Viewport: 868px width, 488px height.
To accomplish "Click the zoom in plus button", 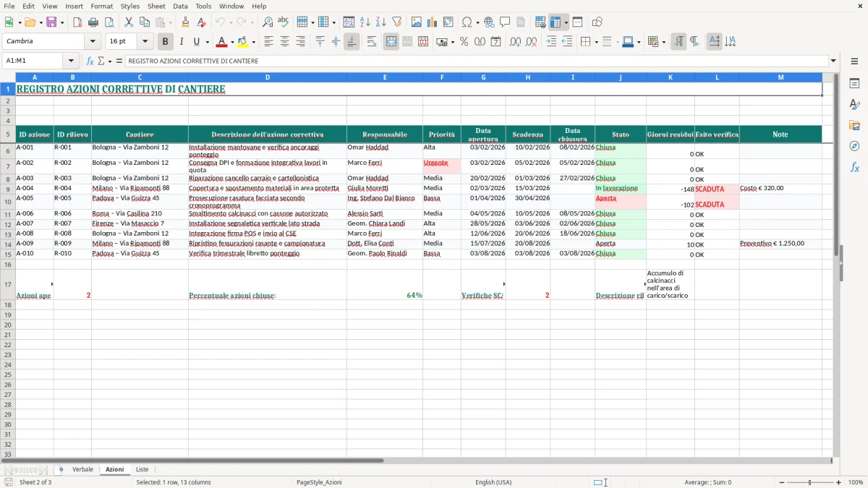I will coord(839,482).
